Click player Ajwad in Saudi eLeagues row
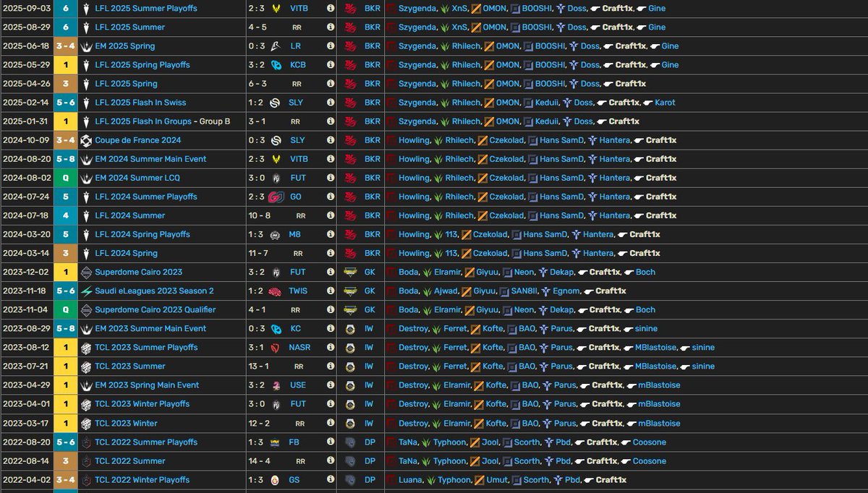Image resolution: width=868 pixels, height=493 pixels. click(446, 291)
